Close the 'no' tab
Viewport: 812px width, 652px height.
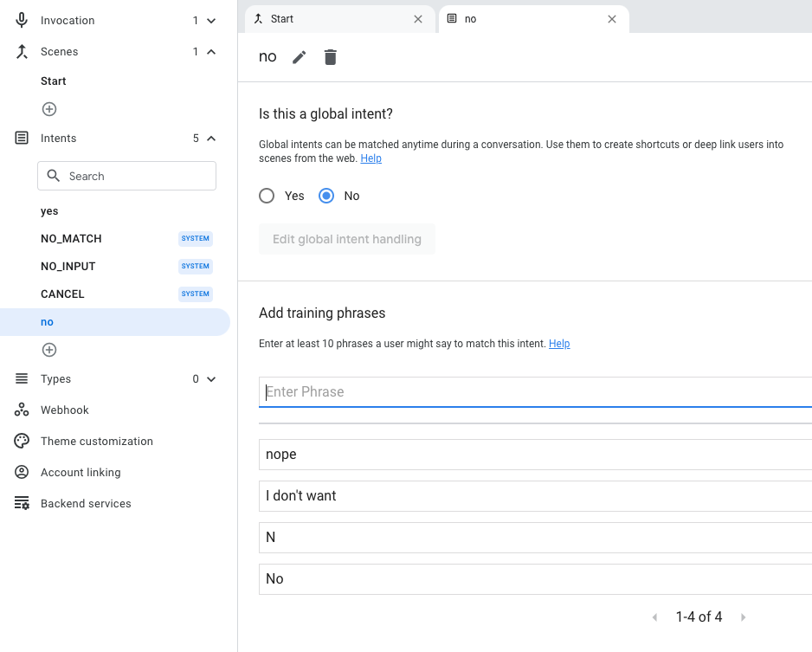click(612, 19)
